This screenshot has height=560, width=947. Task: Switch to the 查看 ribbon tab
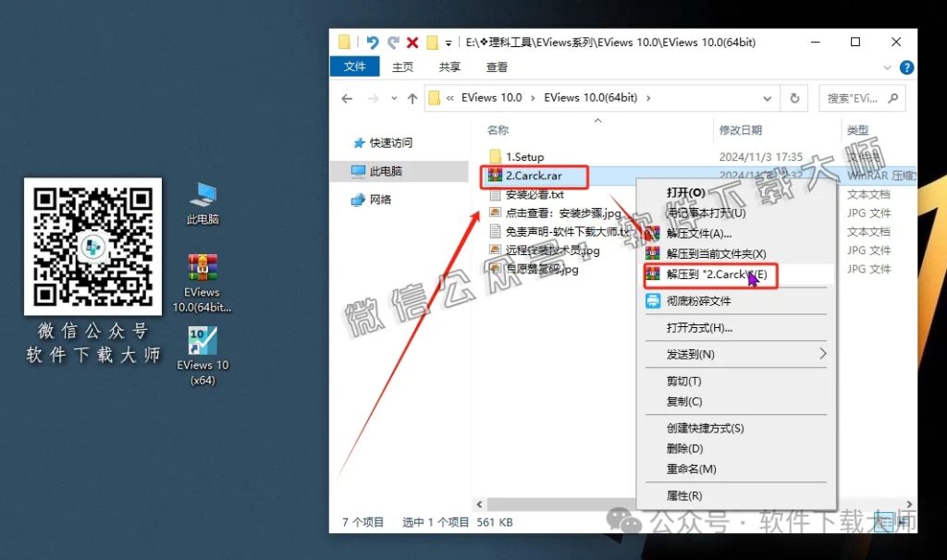coord(496,67)
